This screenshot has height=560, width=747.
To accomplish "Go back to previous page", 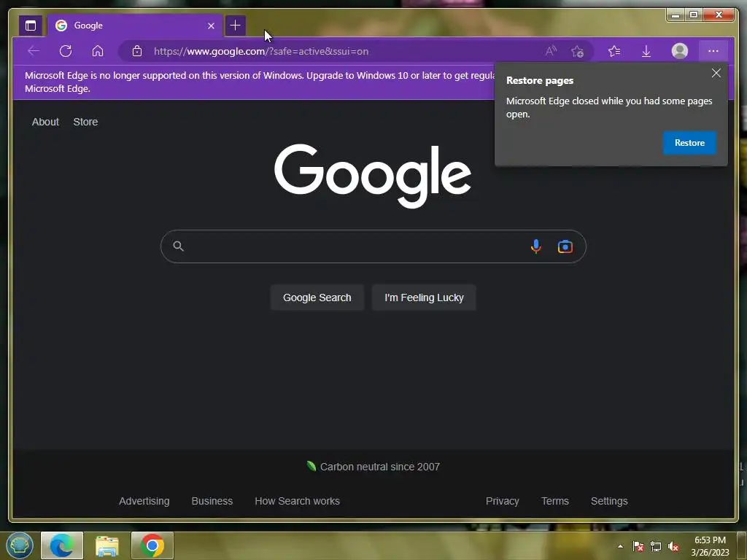I will pyautogui.click(x=34, y=51).
